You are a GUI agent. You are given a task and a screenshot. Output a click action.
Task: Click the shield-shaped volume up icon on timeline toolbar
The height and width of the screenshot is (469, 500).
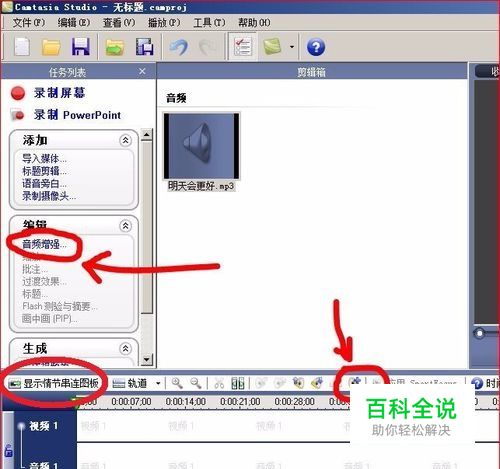click(x=298, y=383)
